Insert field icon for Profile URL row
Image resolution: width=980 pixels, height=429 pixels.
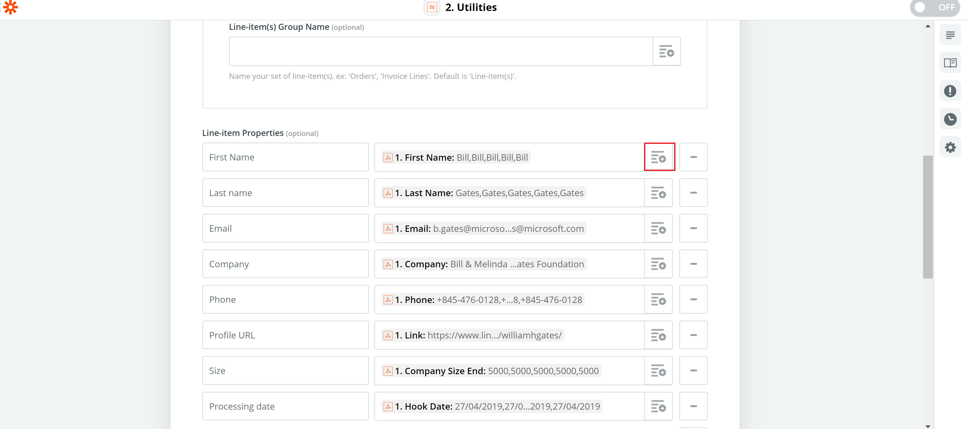[659, 335]
